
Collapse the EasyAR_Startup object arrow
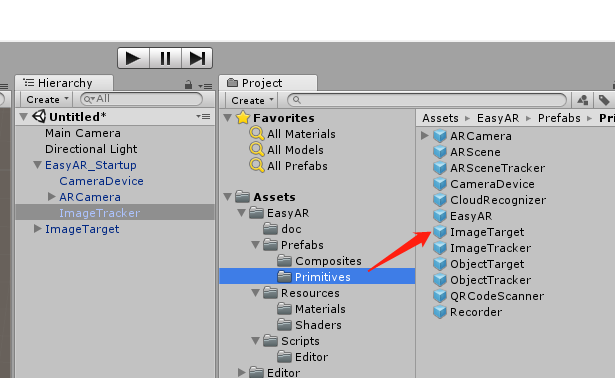click(x=38, y=165)
